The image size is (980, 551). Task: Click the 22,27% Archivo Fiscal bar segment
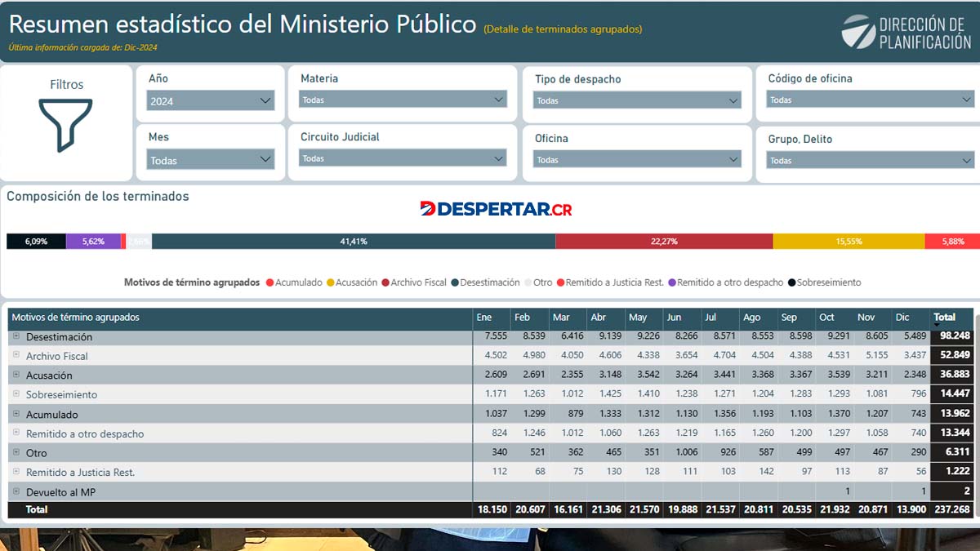tap(664, 242)
